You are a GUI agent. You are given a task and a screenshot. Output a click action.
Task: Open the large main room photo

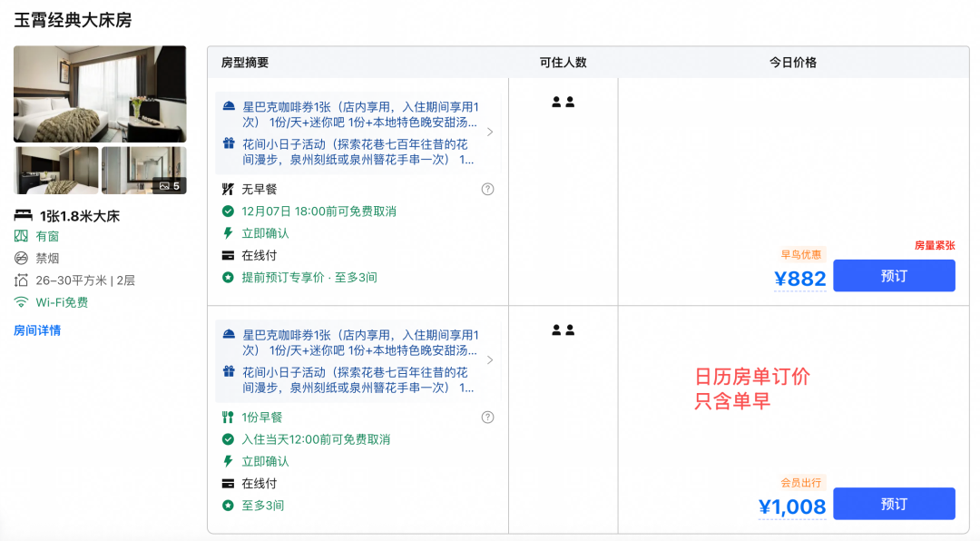[x=100, y=93]
